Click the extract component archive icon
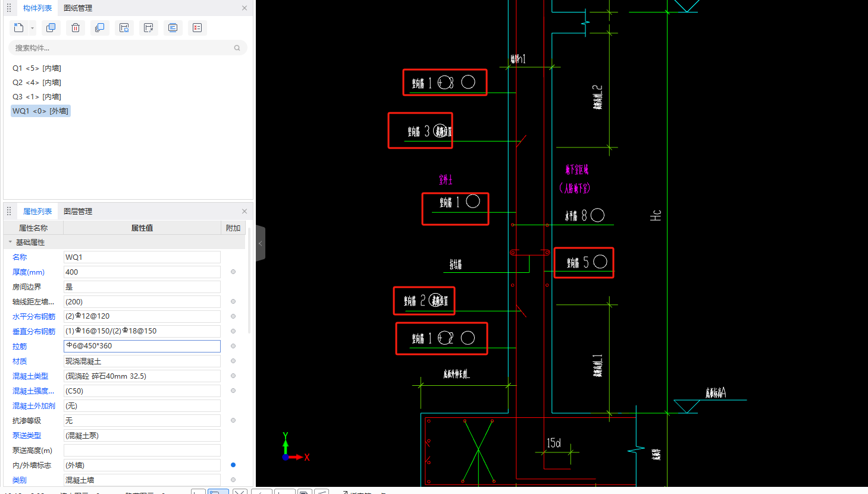This screenshot has height=494, width=868. click(x=149, y=28)
